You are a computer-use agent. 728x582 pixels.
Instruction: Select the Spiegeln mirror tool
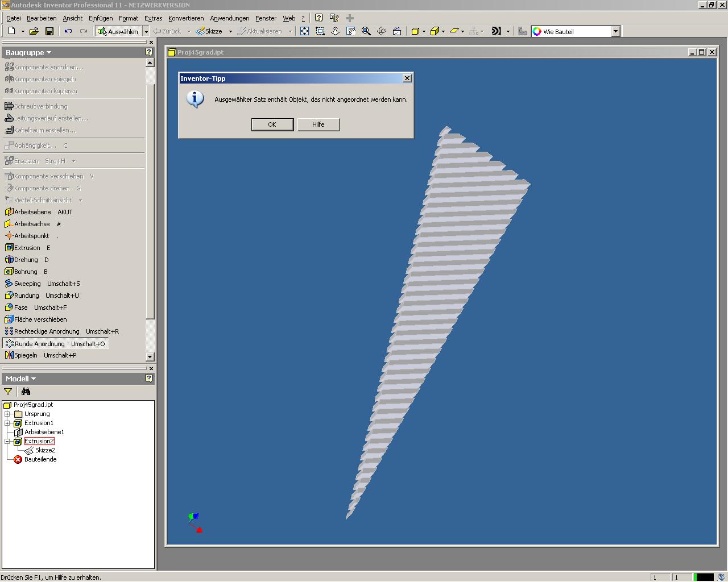point(26,355)
